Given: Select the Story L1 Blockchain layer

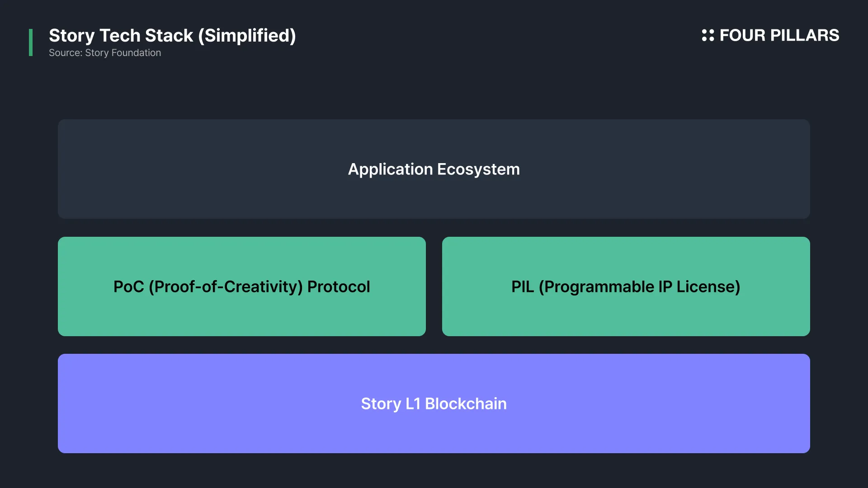Looking at the screenshot, I should tap(434, 404).
